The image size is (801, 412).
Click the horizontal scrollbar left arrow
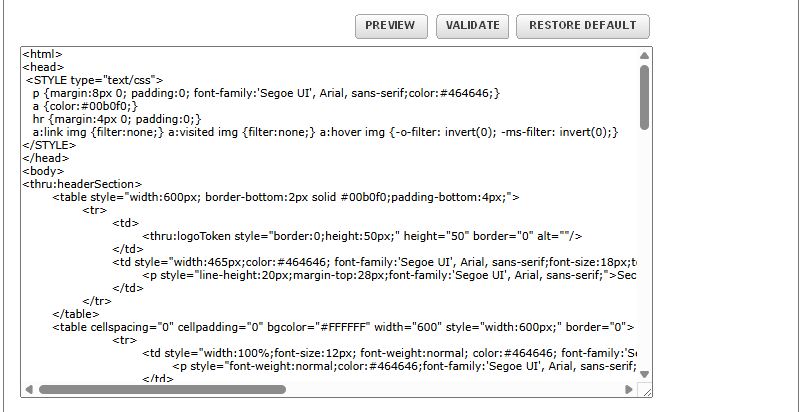click(x=29, y=389)
